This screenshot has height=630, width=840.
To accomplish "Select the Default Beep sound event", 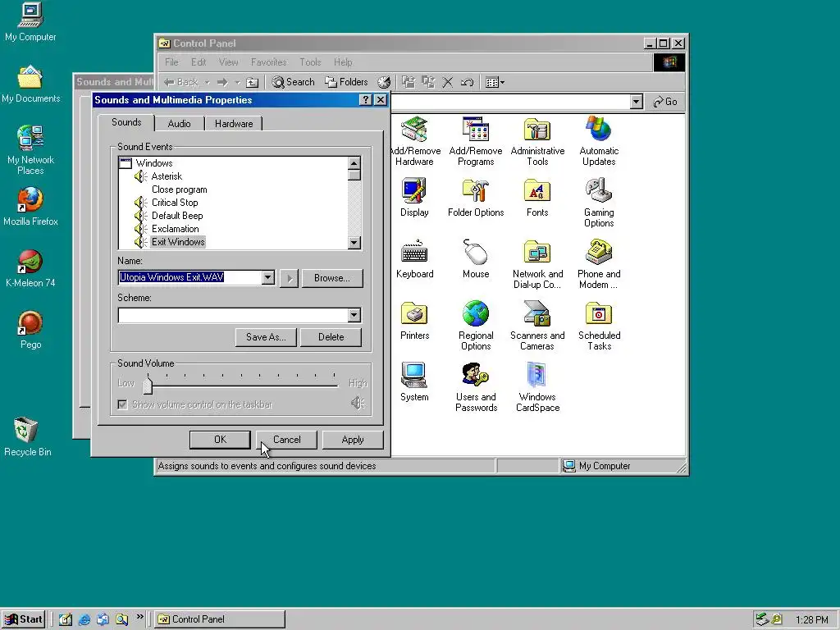I will [x=177, y=216].
